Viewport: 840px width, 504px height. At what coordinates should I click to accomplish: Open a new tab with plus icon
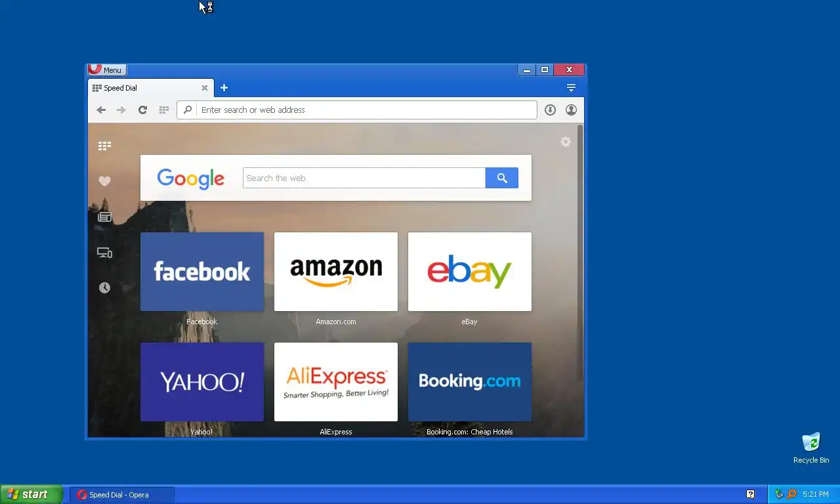click(224, 88)
